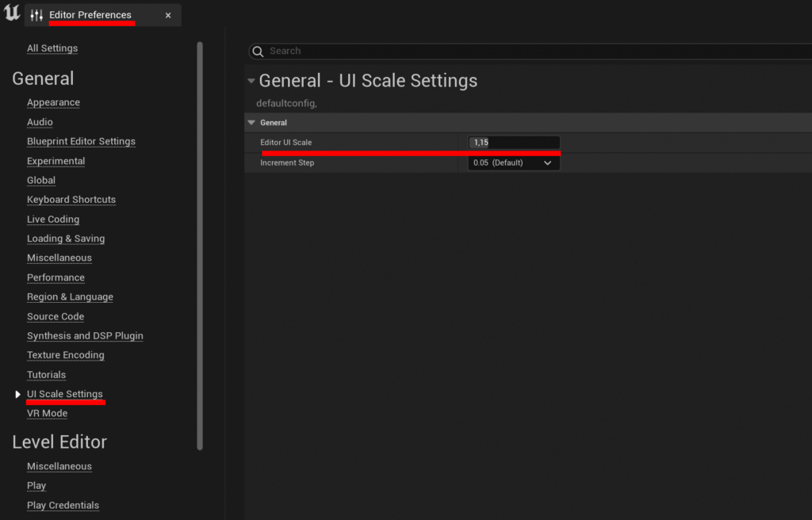This screenshot has height=520, width=812.
Task: Go to Experimental settings
Action: (x=56, y=161)
